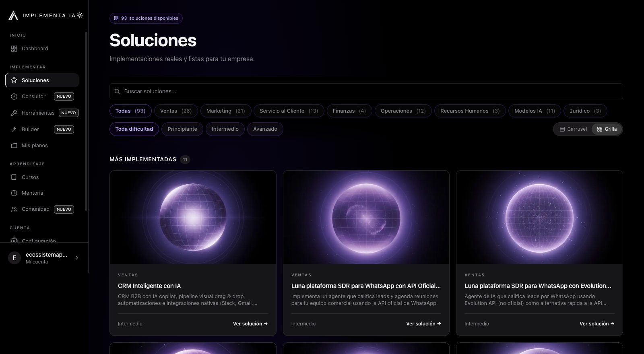Viewport: 644px width, 354px height.
Task: Open Consultor section
Action: (x=42, y=97)
